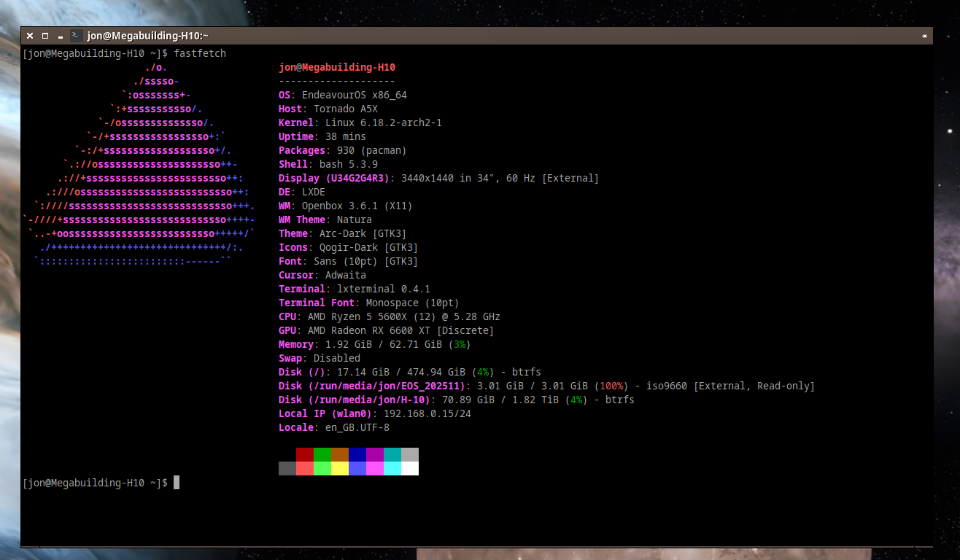Click the "192.168.0.15/24" local IP address
The height and width of the screenshot is (560, 960).
coord(427,413)
